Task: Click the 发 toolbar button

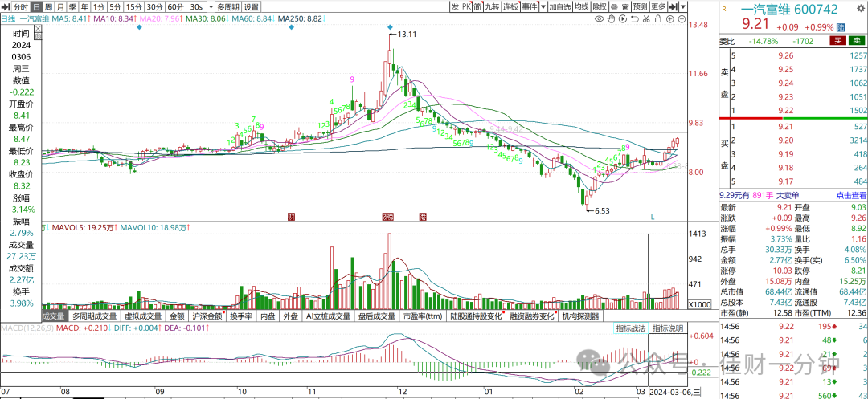Action: click(x=454, y=7)
